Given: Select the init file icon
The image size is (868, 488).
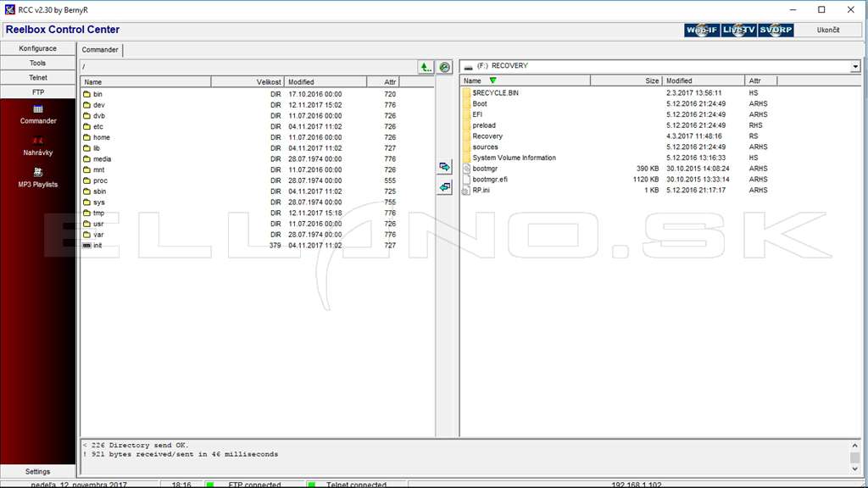Looking at the screenshot, I should pyautogui.click(x=87, y=245).
